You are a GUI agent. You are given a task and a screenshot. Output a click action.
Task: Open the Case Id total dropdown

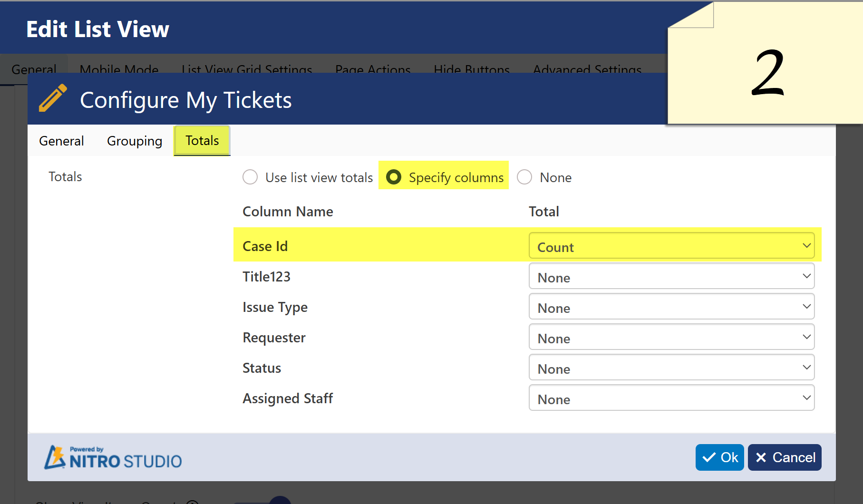(x=671, y=246)
